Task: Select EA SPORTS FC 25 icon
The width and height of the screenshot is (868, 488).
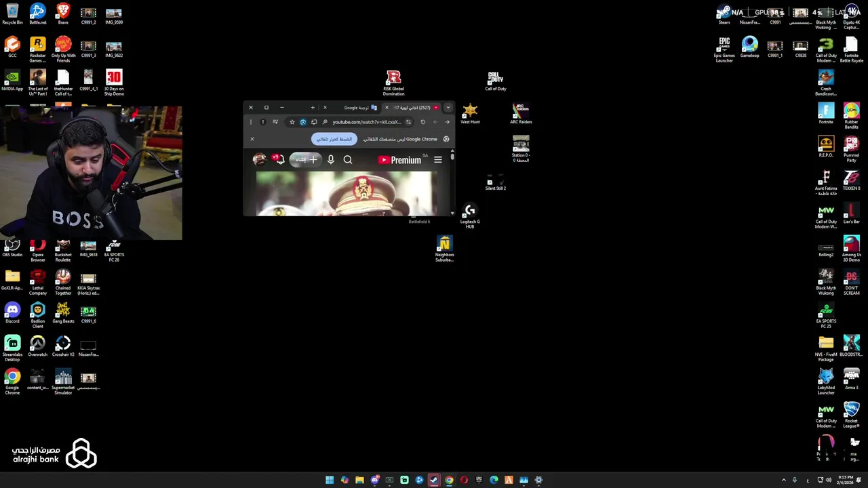Action: 826,316
